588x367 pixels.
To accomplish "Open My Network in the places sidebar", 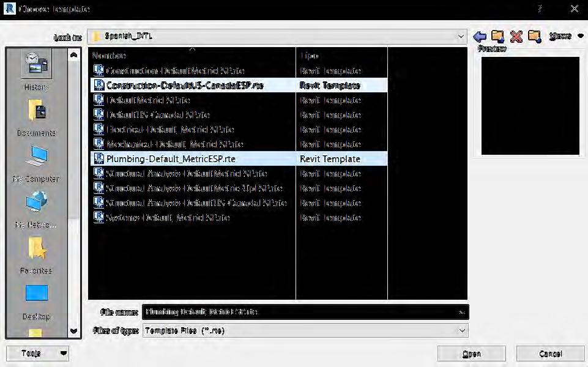I will [36, 210].
